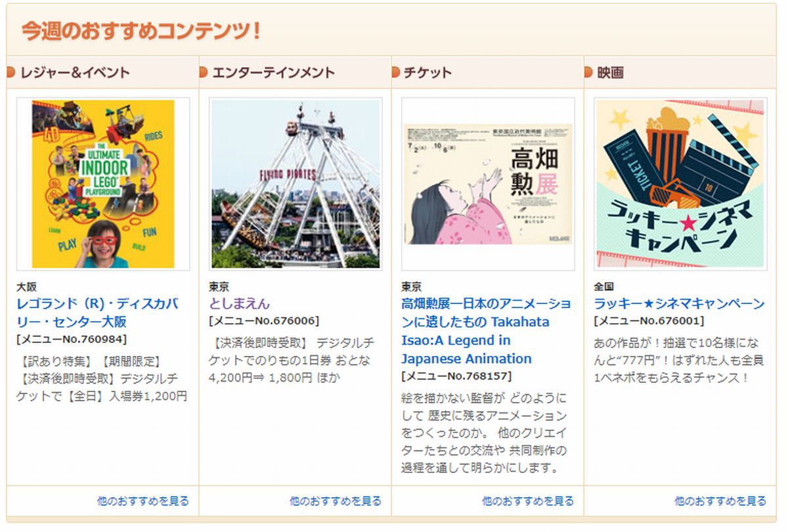Screen dimensions: 788x532
Task: Click the 東京 label above 高畑勲展
Action: click(x=412, y=287)
